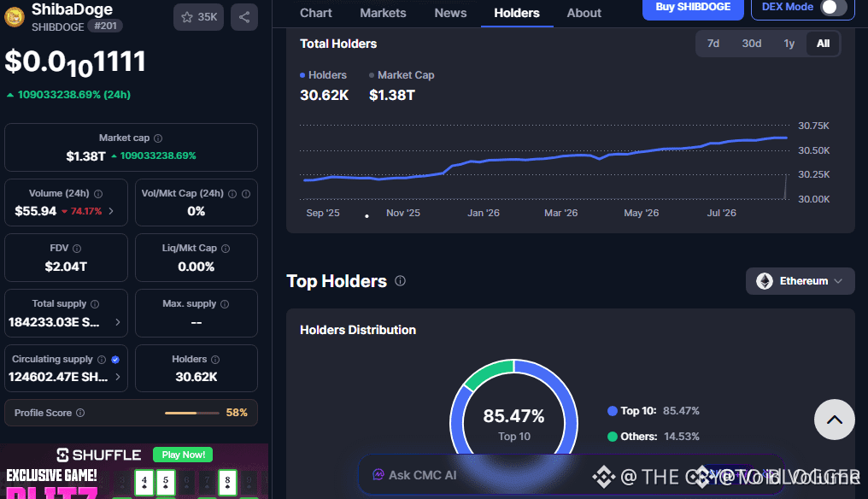Click the Ask CMC AI sparkle icon
This screenshot has height=499, width=868.
pos(378,474)
